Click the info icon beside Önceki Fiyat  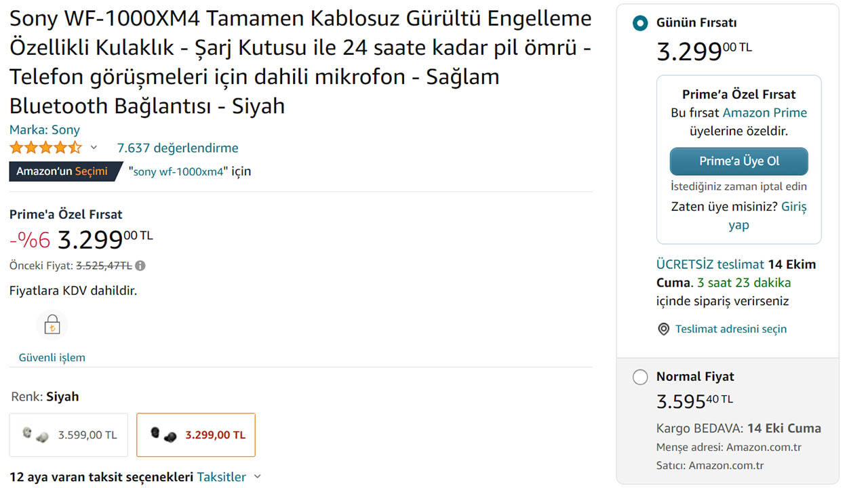click(x=140, y=266)
